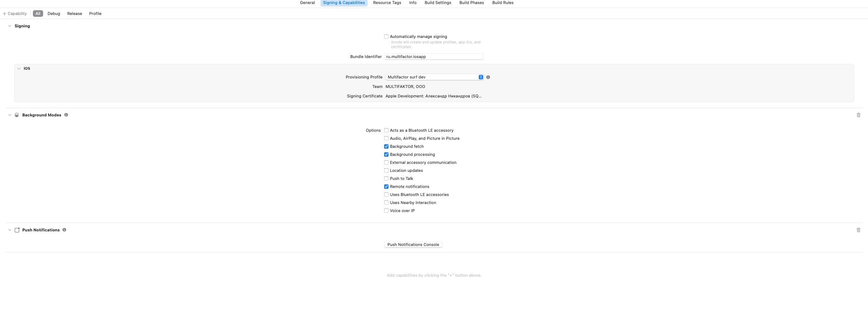This screenshot has height=323, width=868.
Task: Open Push Notifications Console
Action: pos(413,245)
